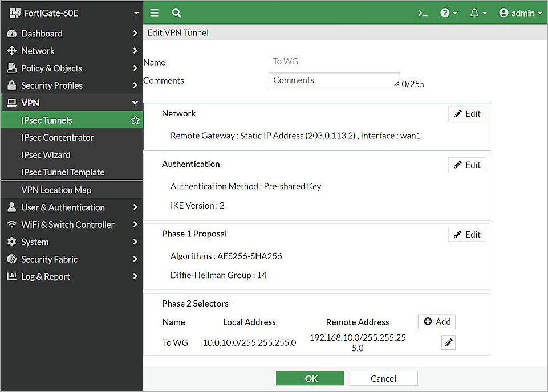Add a new Phase 2 selector
The width and height of the screenshot is (548, 392).
click(x=436, y=321)
